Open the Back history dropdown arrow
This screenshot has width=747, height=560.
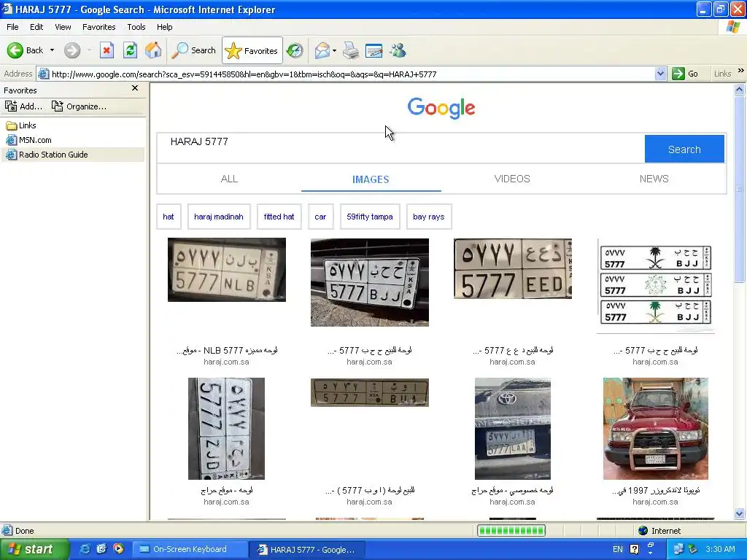(52, 50)
